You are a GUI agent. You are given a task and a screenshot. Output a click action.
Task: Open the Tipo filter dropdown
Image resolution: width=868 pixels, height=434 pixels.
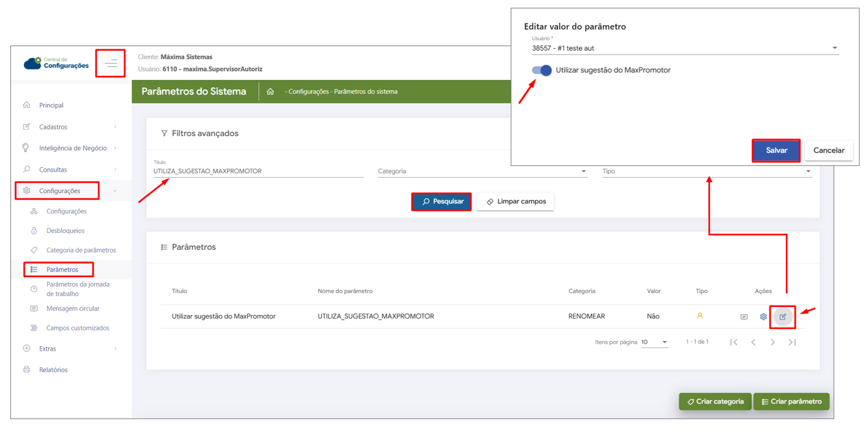click(707, 172)
